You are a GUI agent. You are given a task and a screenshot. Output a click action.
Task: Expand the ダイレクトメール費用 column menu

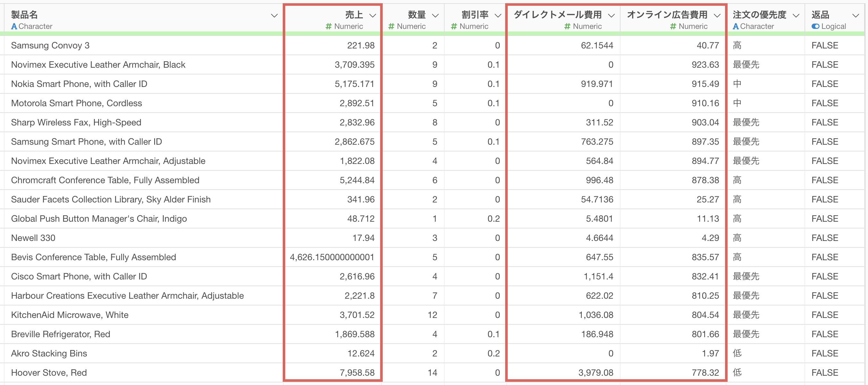611,15
